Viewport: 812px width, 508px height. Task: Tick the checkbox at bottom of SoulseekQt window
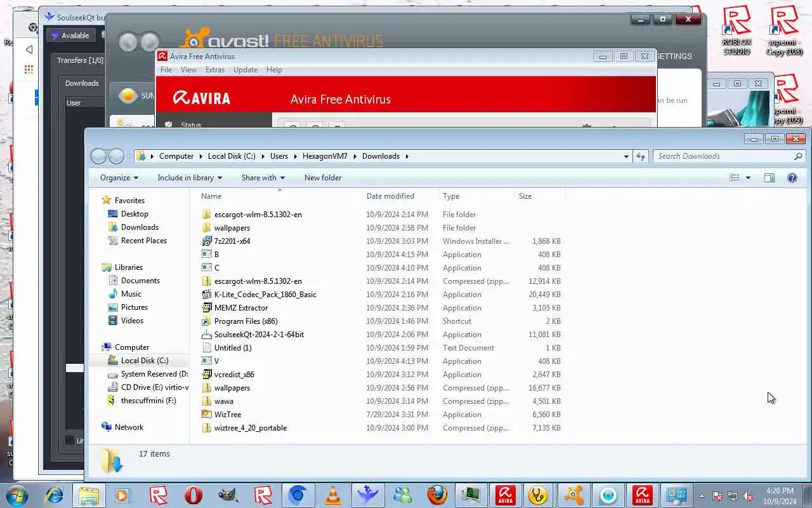(70, 440)
